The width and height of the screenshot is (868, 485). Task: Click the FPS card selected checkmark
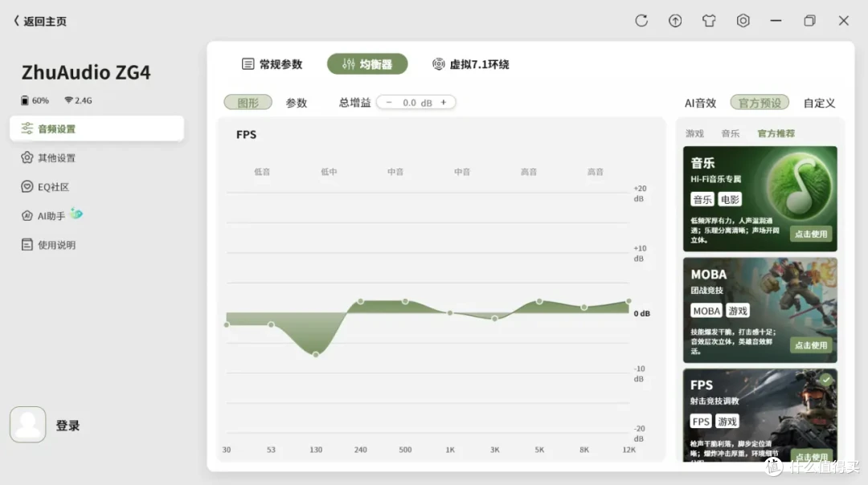(x=826, y=379)
